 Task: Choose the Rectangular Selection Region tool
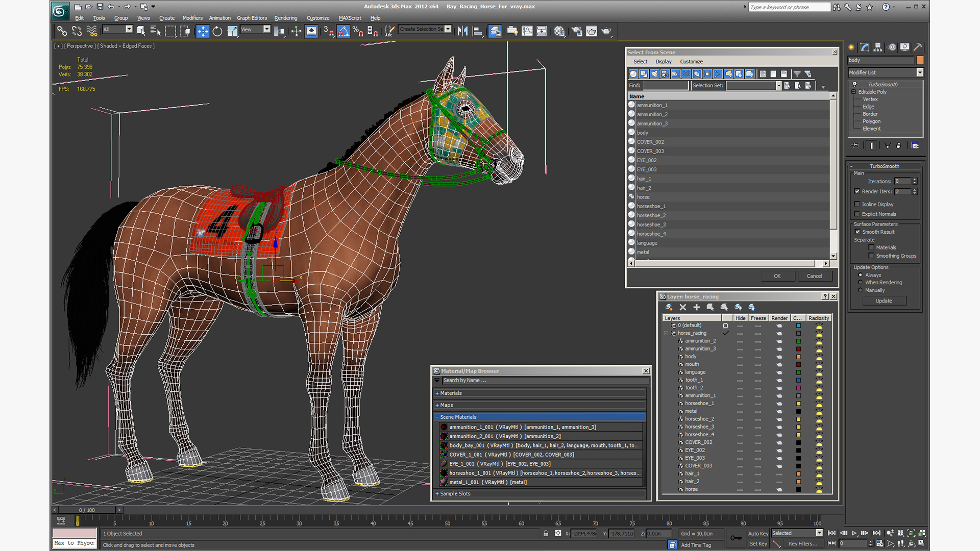170,31
